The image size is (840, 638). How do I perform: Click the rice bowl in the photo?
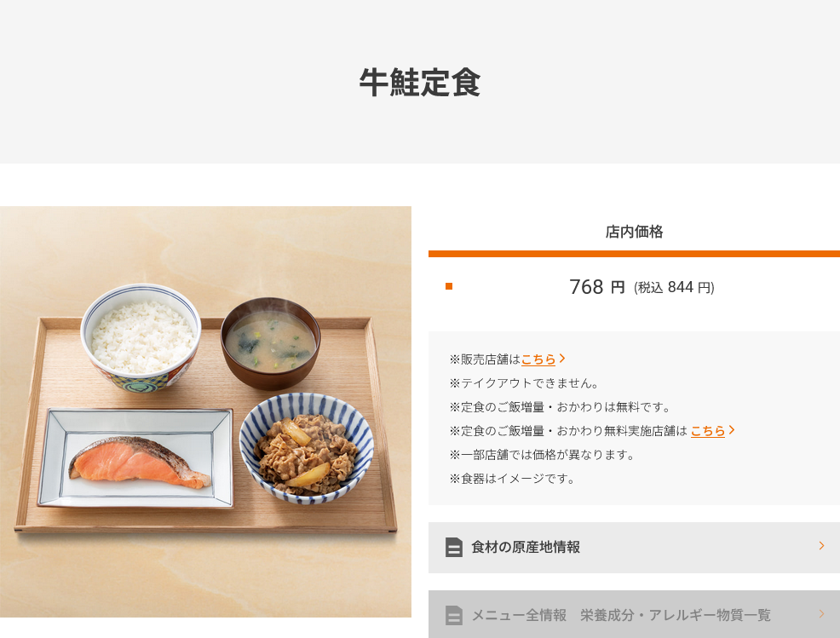[x=141, y=337]
